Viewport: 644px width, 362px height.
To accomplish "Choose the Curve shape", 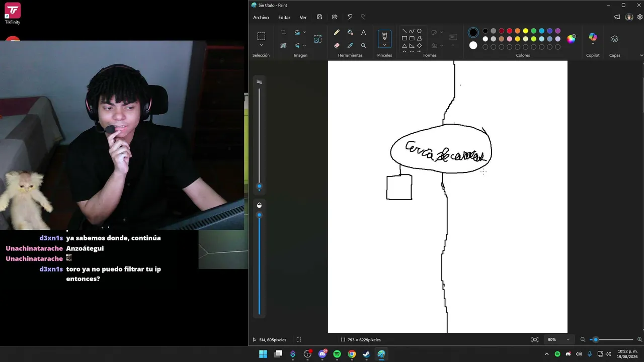I will (412, 31).
